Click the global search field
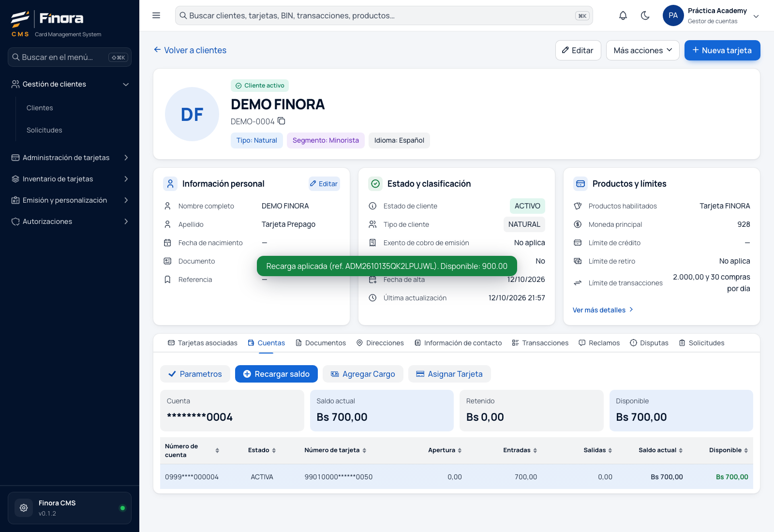The image size is (774, 532). click(x=384, y=15)
